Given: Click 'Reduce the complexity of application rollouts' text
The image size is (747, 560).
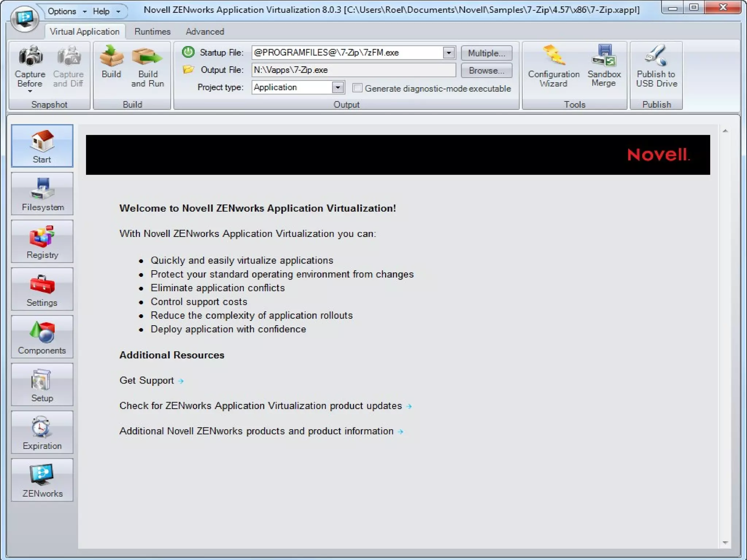Looking at the screenshot, I should tap(252, 315).
